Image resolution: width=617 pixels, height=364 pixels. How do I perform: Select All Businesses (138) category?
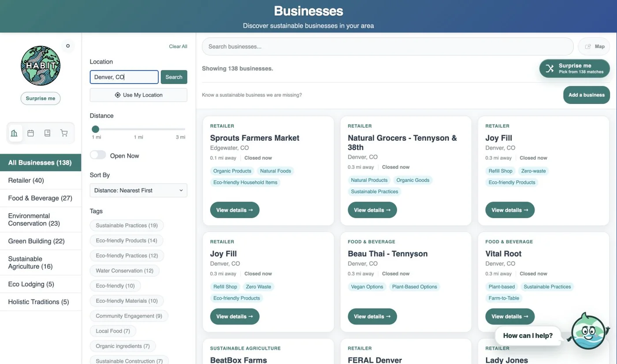(x=41, y=162)
